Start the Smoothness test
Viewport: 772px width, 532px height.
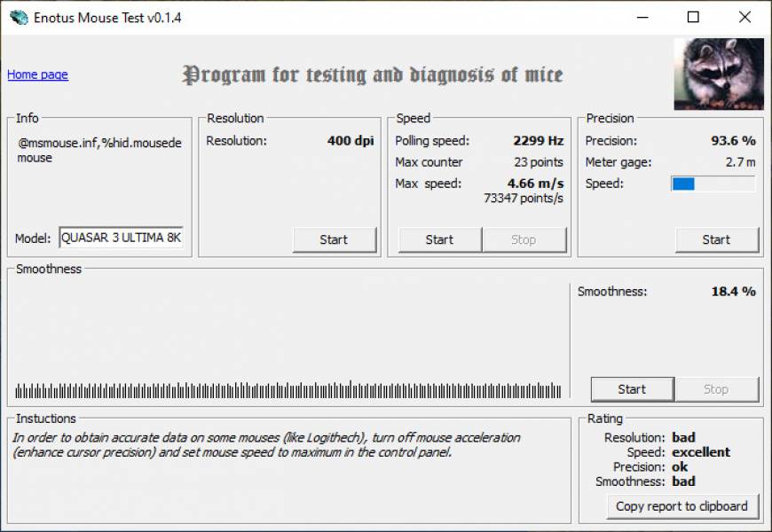[632, 389]
